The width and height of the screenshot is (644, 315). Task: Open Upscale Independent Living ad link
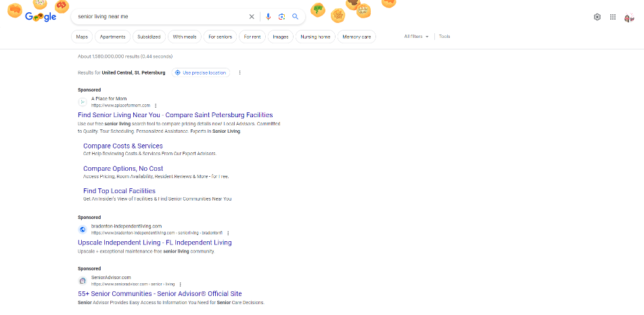click(155, 243)
